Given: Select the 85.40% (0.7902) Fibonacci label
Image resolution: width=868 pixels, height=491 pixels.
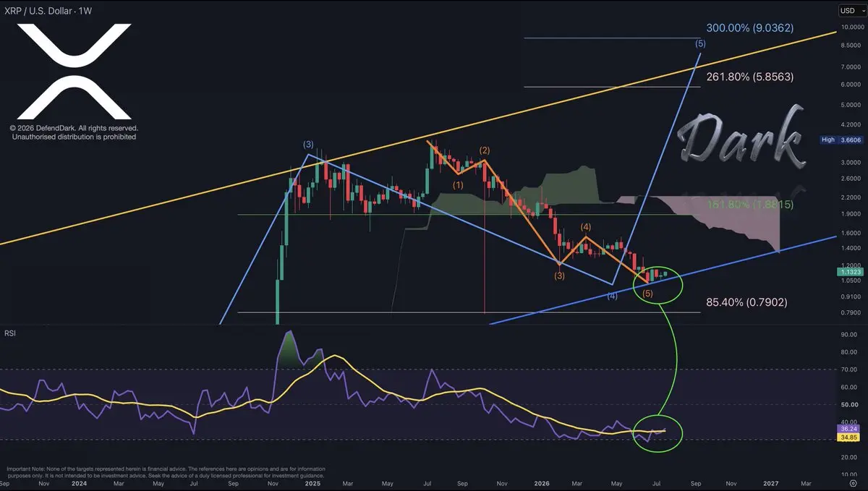Looking at the screenshot, I should coord(746,302).
